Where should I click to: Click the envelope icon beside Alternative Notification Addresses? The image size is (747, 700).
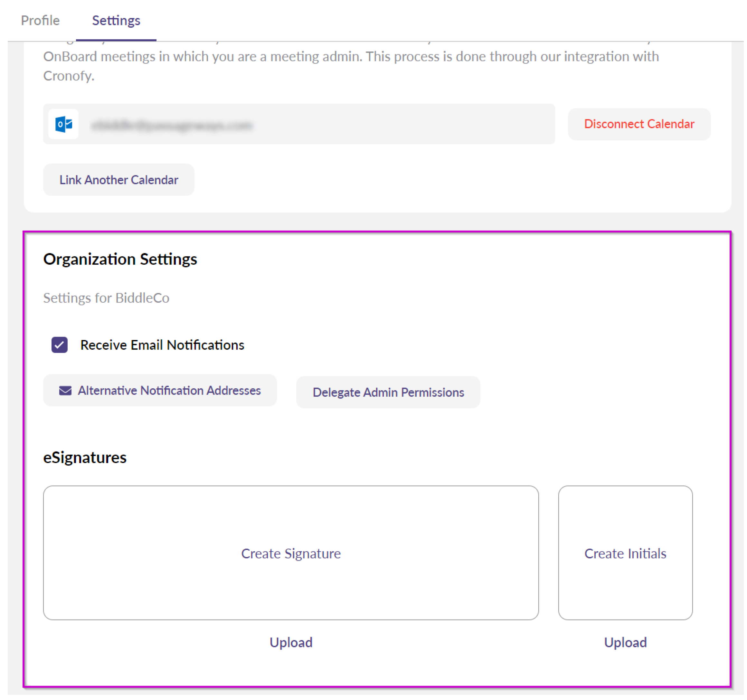click(65, 391)
